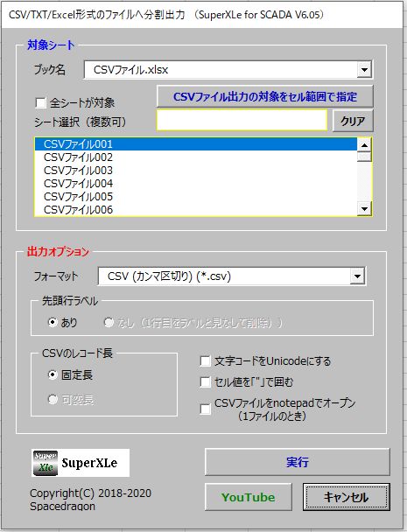This screenshot has width=407, height=532.
Task: Click the sheet list scroll down arrow
Action: 364,208
